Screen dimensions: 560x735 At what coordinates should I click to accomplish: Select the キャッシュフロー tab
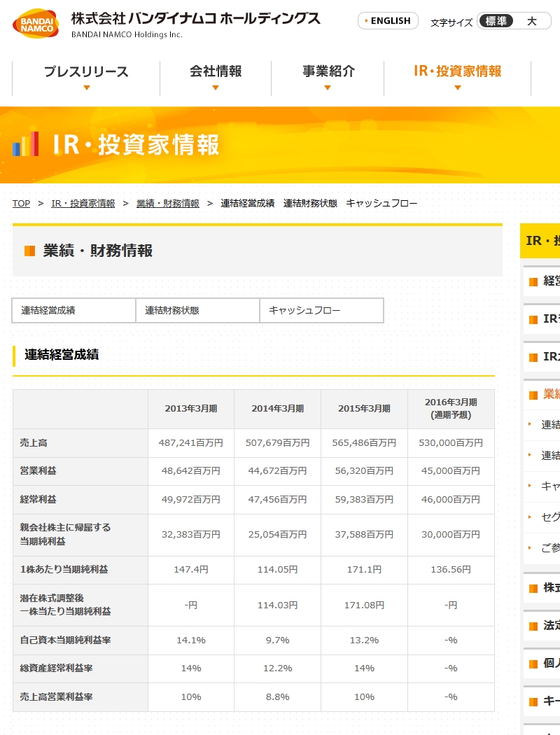(322, 310)
